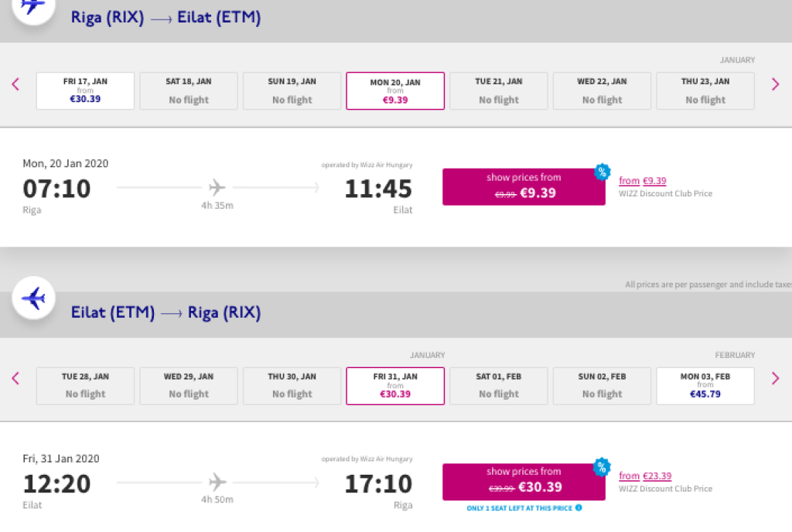
Task: Show later return dates with right arrow
Action: click(x=775, y=378)
